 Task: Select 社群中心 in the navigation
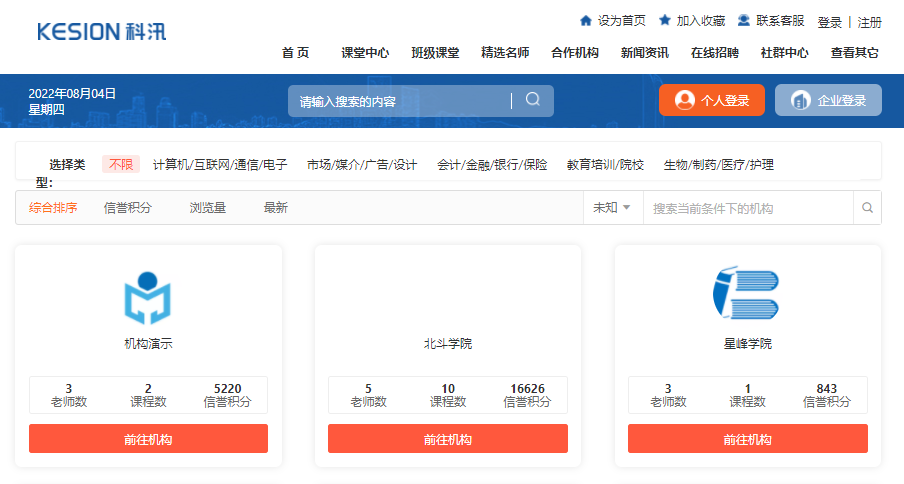point(785,53)
